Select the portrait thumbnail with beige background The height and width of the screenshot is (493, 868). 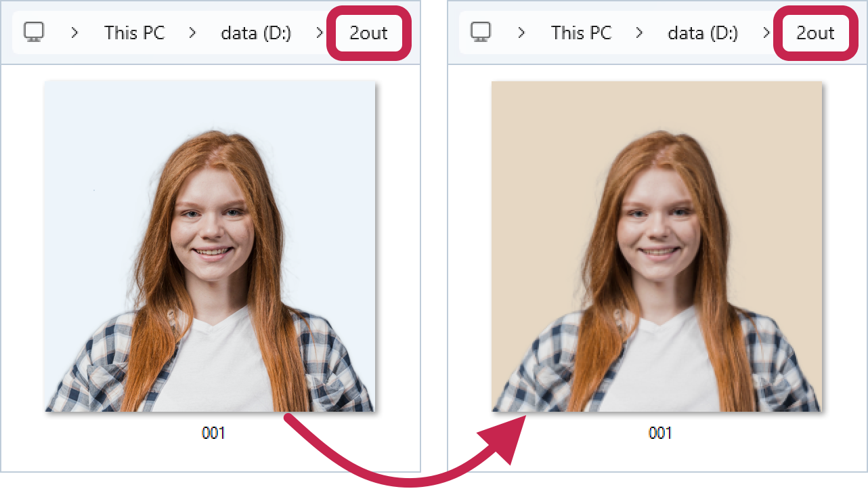tap(657, 246)
